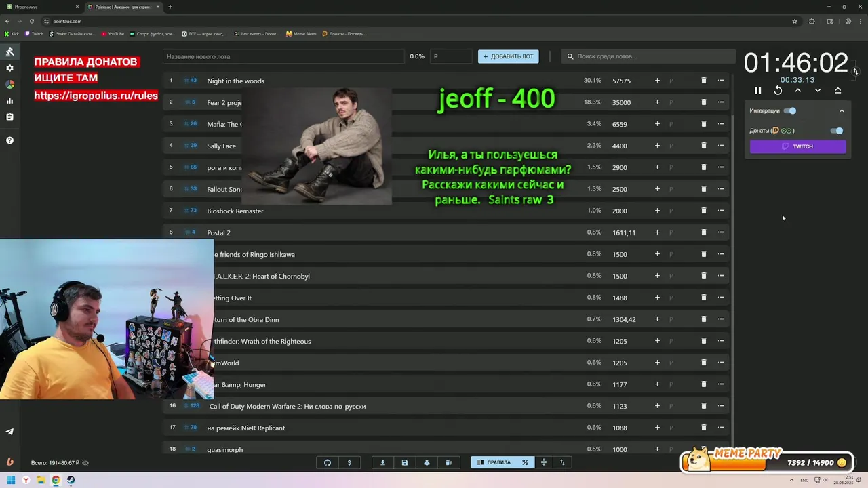The width and height of the screenshot is (868, 488).
Task: Select the Pointauc browser tab
Action: tap(124, 7)
